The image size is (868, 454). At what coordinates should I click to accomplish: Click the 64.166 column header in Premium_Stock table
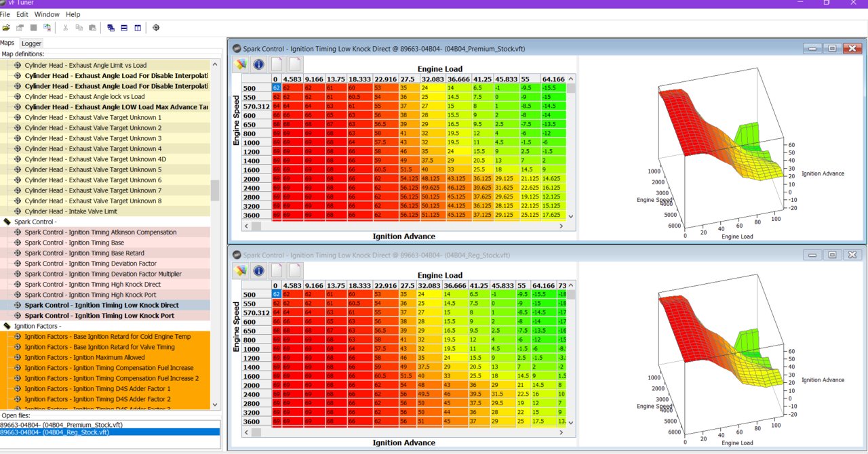[x=553, y=79]
